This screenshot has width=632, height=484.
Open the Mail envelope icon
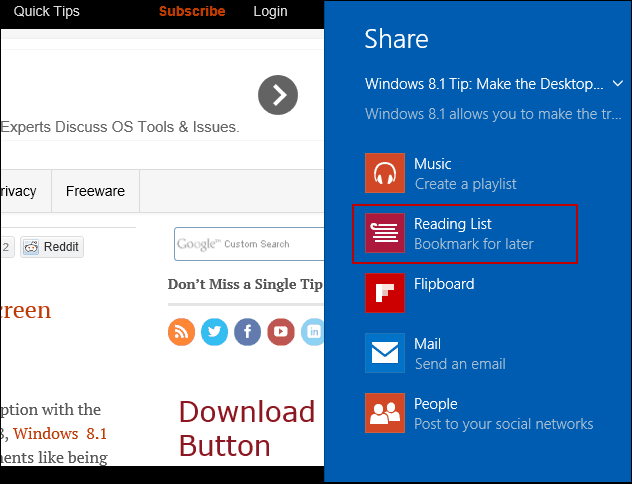tap(385, 353)
